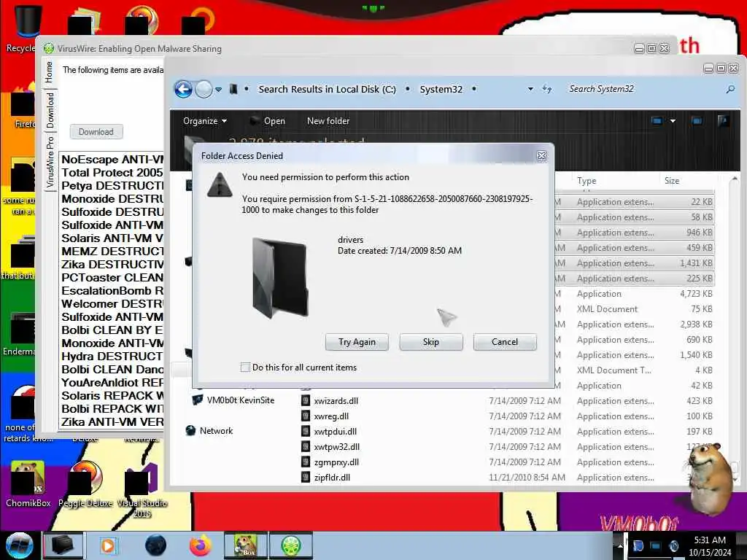
Task: Select MEMZ DESTRUCTIVE entry in VirusWire list
Action: click(x=112, y=252)
